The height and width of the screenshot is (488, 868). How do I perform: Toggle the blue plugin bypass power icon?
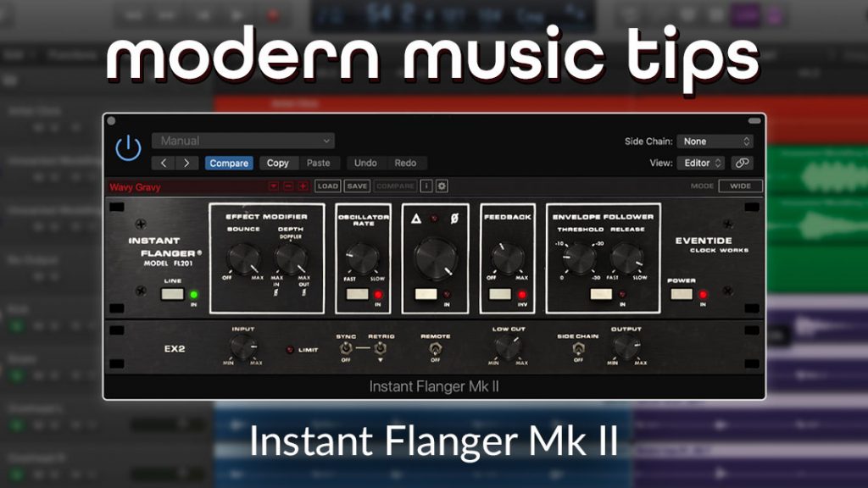128,147
